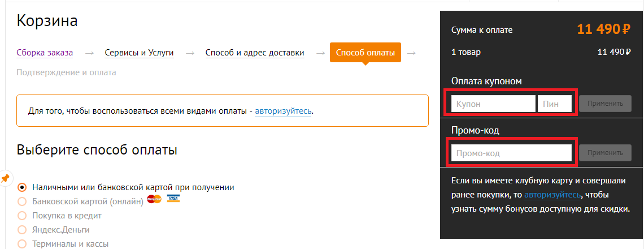Focus the Купон input field

pyautogui.click(x=493, y=104)
